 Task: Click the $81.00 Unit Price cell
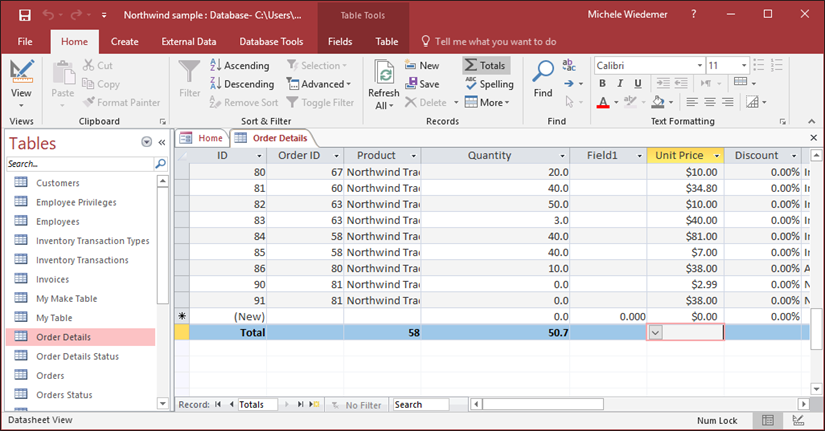(x=686, y=236)
